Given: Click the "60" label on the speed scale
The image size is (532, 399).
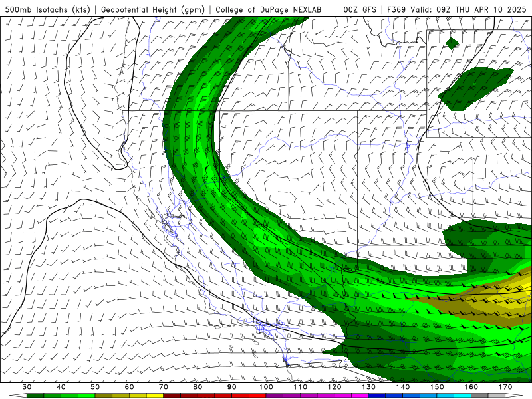Looking at the screenshot, I should [x=129, y=387].
